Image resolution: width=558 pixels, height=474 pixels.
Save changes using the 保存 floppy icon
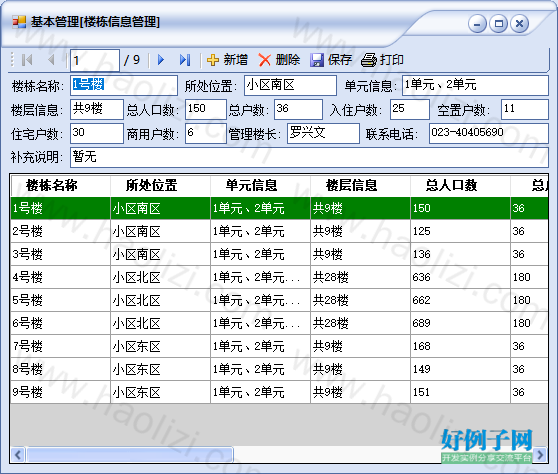(x=331, y=60)
